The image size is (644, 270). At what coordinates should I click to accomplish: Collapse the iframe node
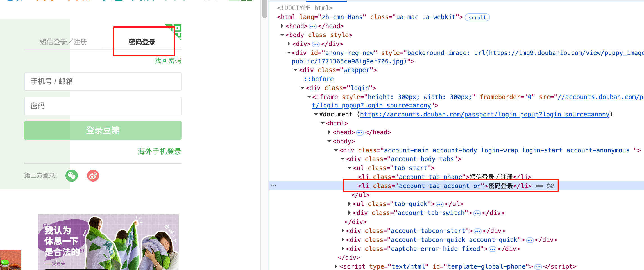[309, 97]
